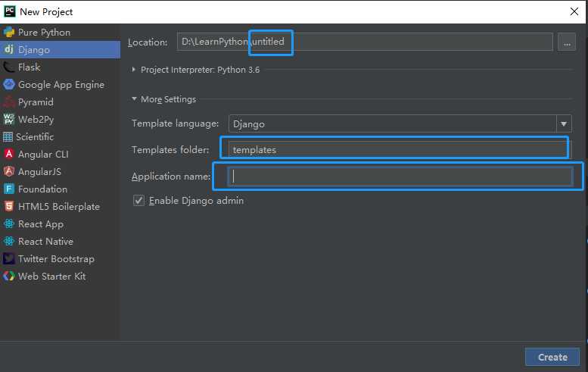The height and width of the screenshot is (372, 588).
Task: Select HTML5 Boilerplate project type
Action: click(x=60, y=206)
